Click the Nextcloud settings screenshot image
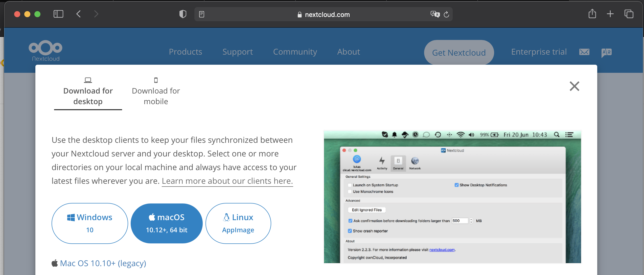Screen dimensions: 644x275 tap(452, 197)
